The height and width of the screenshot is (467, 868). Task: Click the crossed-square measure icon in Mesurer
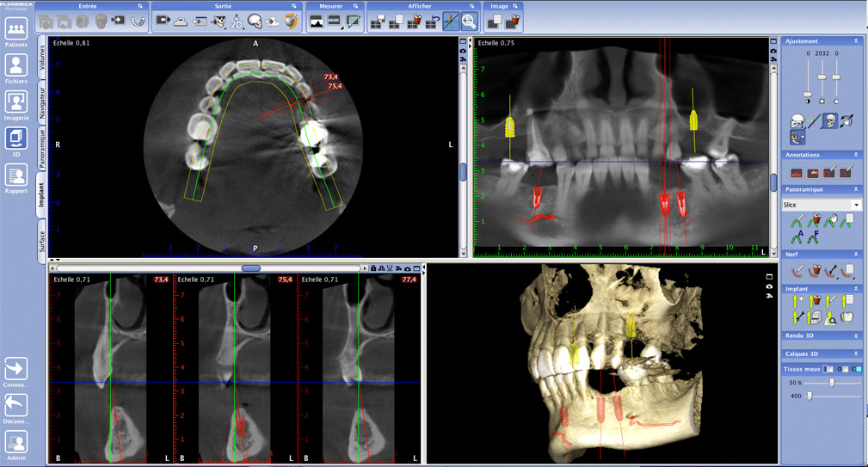[353, 22]
